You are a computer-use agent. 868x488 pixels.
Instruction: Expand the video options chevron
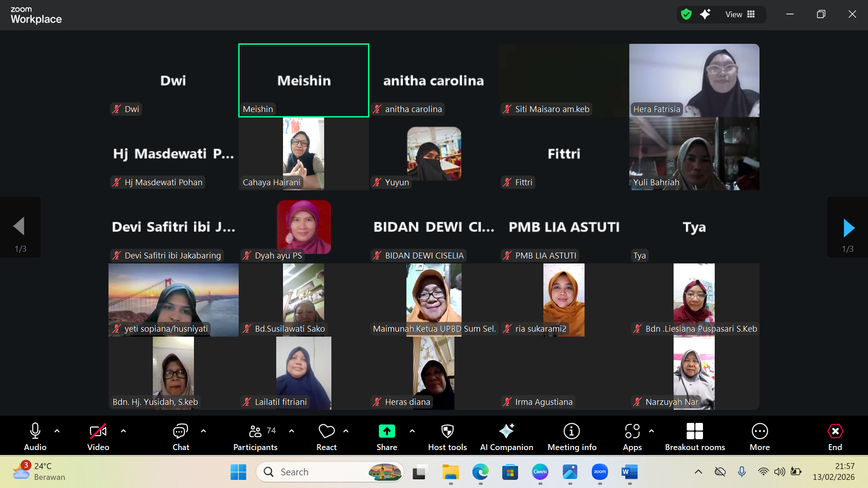pyautogui.click(x=123, y=431)
